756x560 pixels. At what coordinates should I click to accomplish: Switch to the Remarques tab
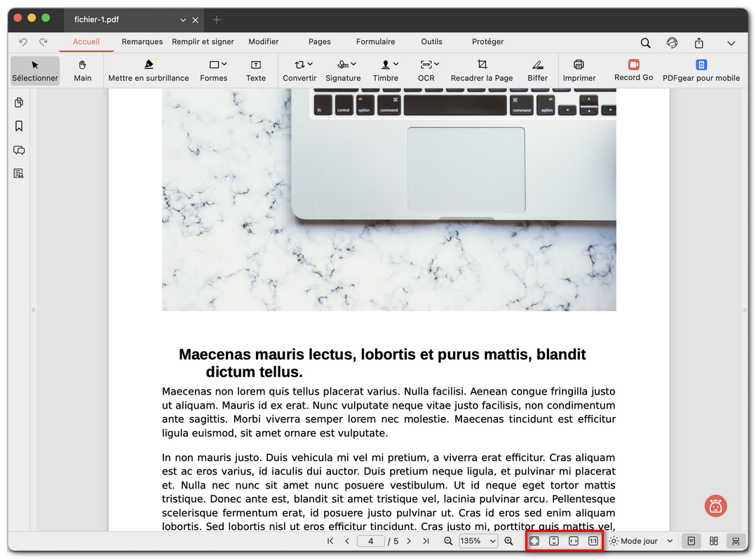point(142,42)
